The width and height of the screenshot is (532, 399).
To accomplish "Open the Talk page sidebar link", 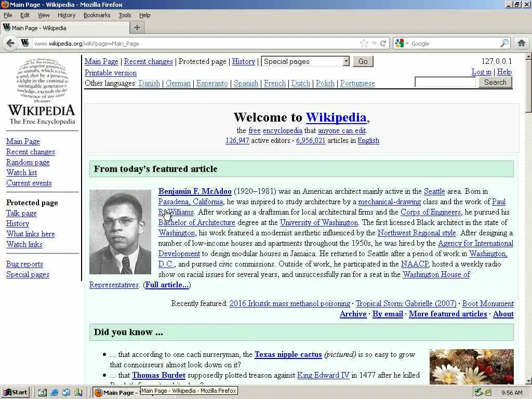I will coord(21,213).
